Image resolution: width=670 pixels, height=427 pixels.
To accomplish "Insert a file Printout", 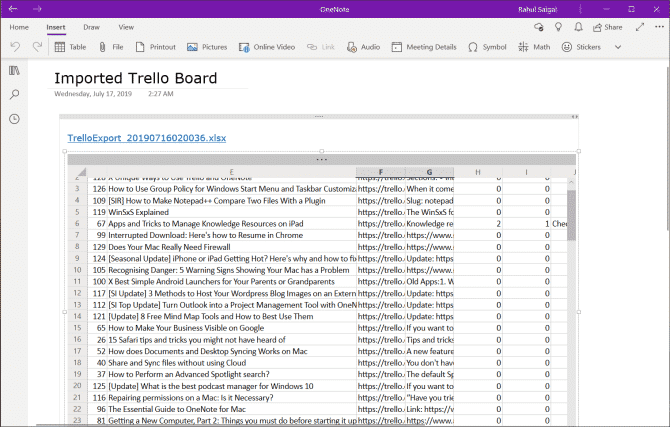I will point(156,47).
